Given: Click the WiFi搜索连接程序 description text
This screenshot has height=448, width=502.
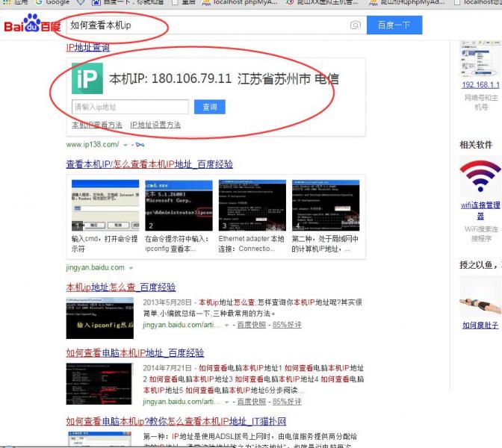Looking at the screenshot, I should point(481,234).
